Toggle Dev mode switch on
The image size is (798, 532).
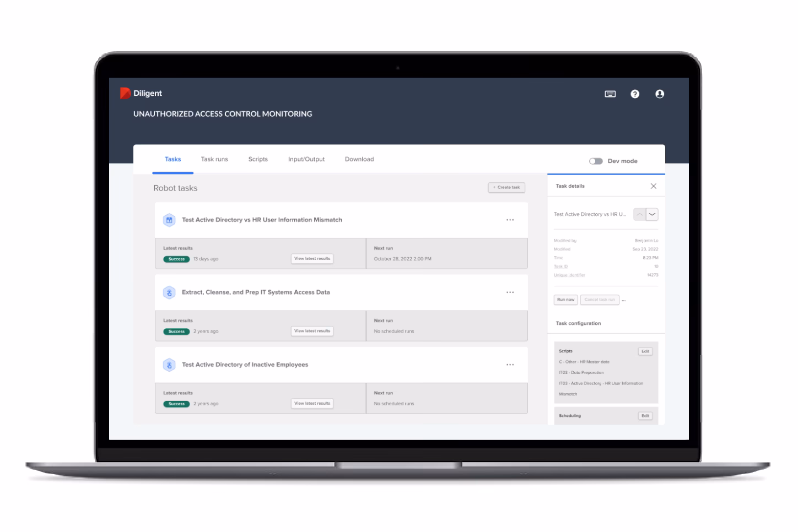(596, 161)
